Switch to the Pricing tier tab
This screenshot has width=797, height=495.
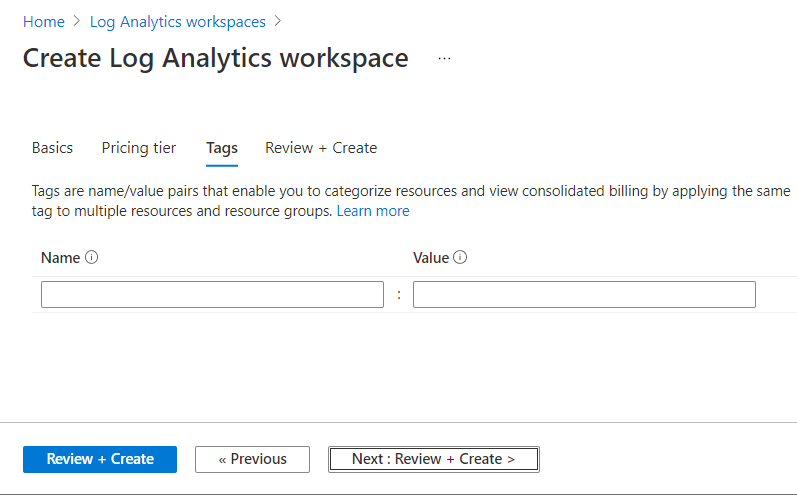pyautogui.click(x=139, y=148)
